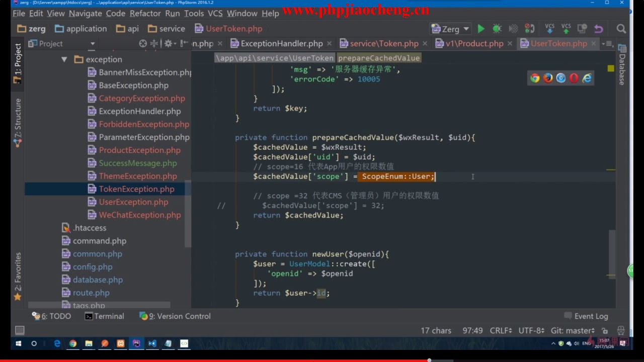Screen dimensions: 644x362
Task: Open the Terminal tool window
Action: 105,316
